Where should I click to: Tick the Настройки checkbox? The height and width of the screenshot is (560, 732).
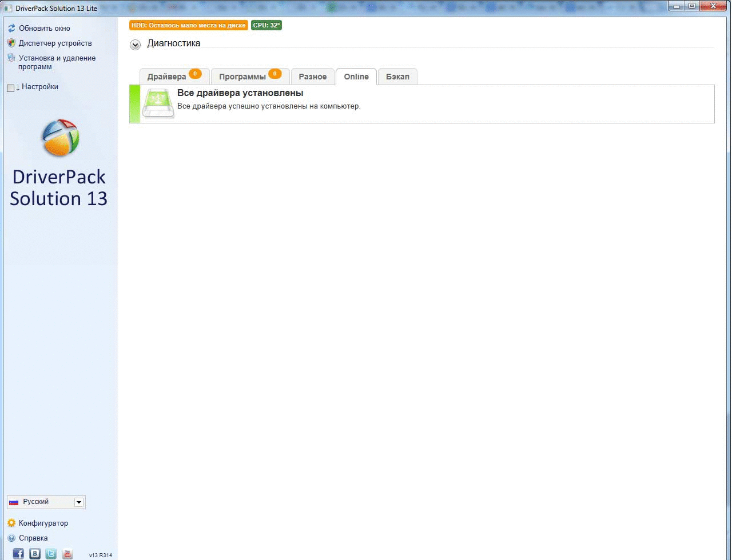coord(10,88)
